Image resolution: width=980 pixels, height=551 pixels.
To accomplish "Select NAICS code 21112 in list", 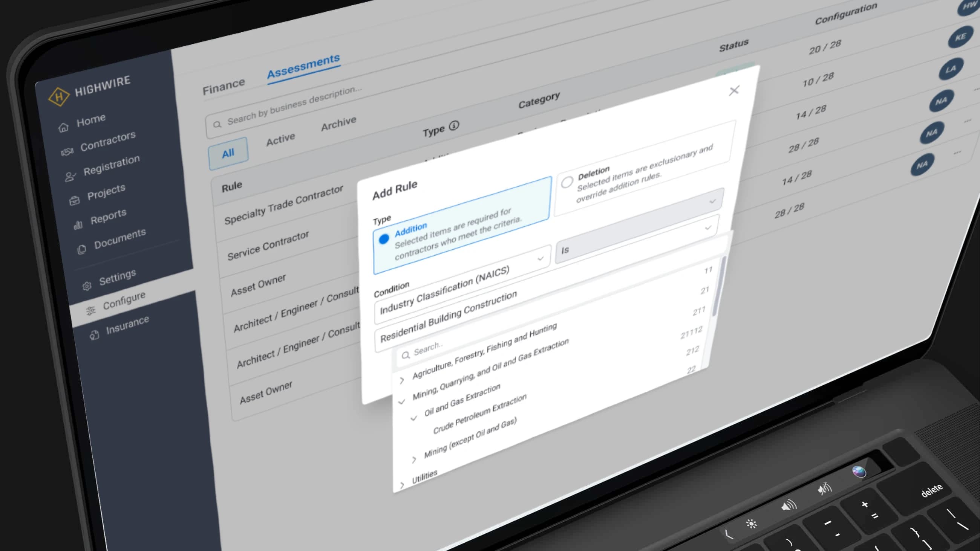I will click(691, 333).
